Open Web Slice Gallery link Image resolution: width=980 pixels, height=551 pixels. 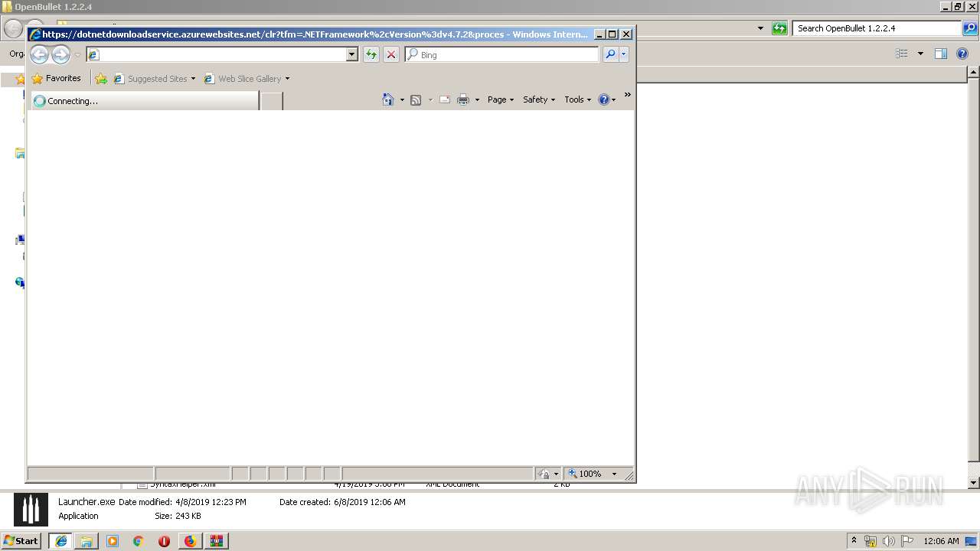243,78
